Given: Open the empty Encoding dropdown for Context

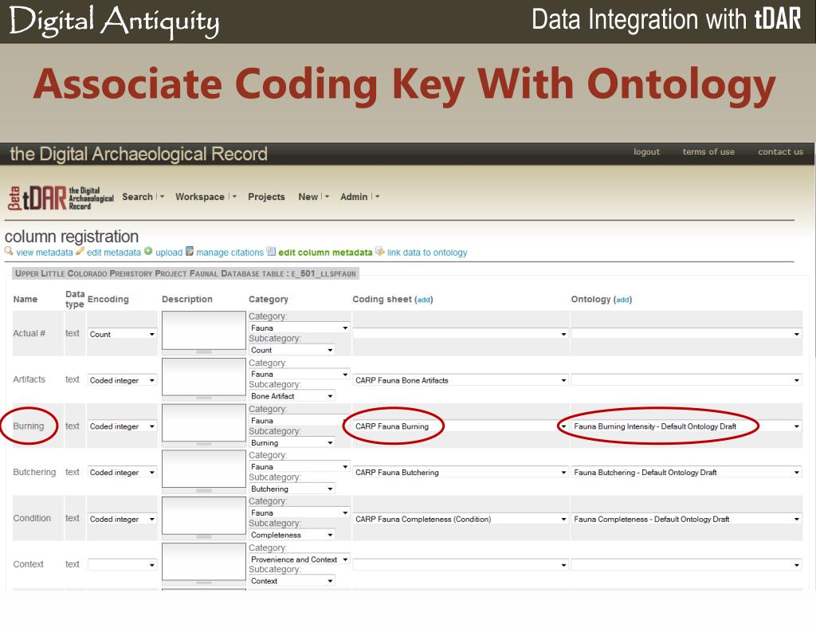Looking at the screenshot, I should [x=122, y=565].
